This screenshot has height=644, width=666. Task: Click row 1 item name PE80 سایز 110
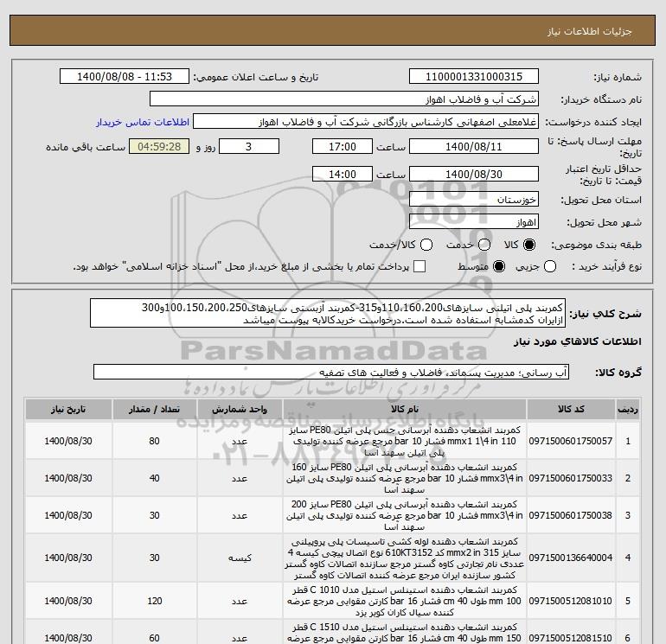(405, 442)
